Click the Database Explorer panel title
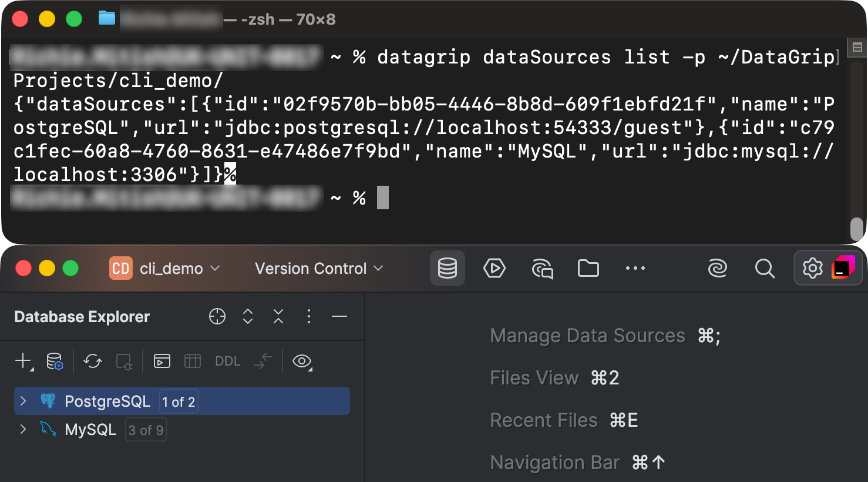The width and height of the screenshot is (868, 482). (82, 317)
